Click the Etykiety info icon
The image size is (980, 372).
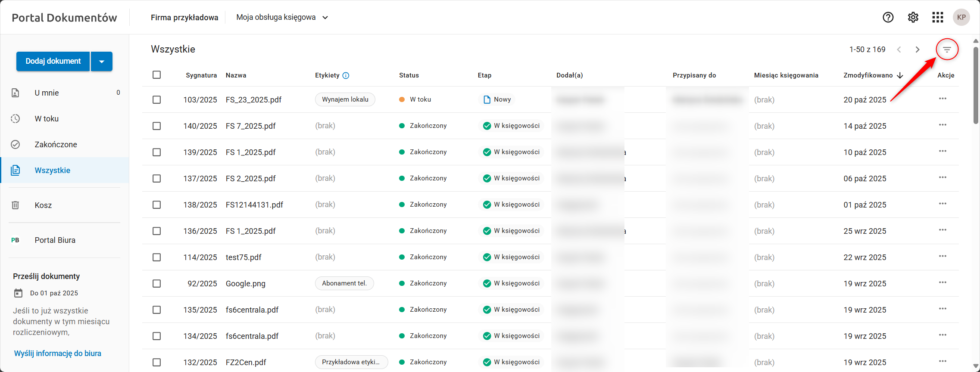click(x=346, y=75)
